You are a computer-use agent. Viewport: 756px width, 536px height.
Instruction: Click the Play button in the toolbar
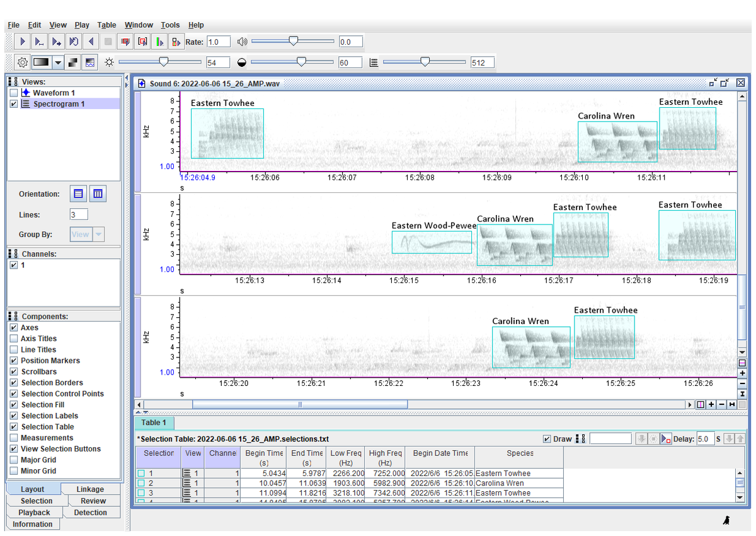tap(23, 42)
